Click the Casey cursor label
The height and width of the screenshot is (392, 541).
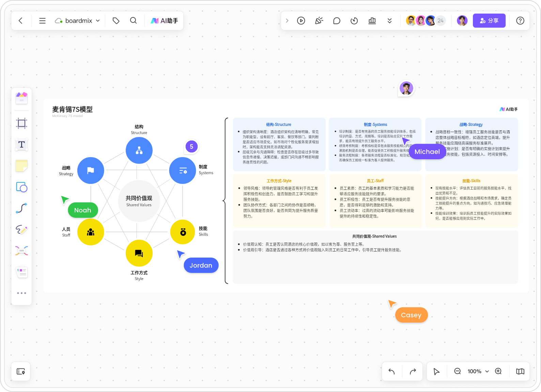point(411,315)
